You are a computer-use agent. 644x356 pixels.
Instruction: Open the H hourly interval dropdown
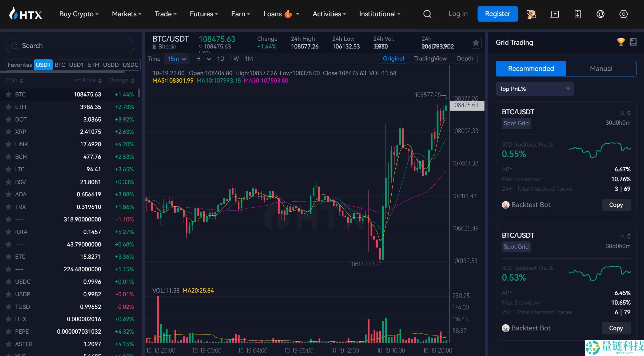pyautogui.click(x=204, y=59)
